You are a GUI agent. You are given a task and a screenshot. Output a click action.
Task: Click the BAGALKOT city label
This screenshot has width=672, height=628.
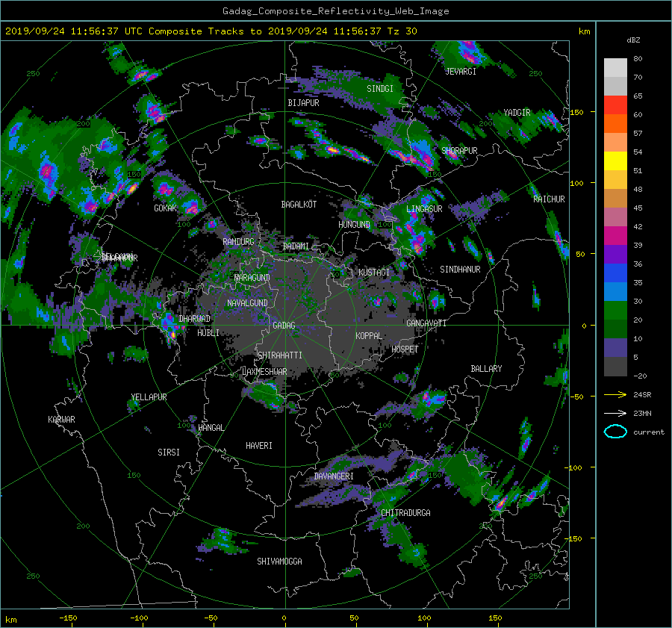[x=299, y=205]
